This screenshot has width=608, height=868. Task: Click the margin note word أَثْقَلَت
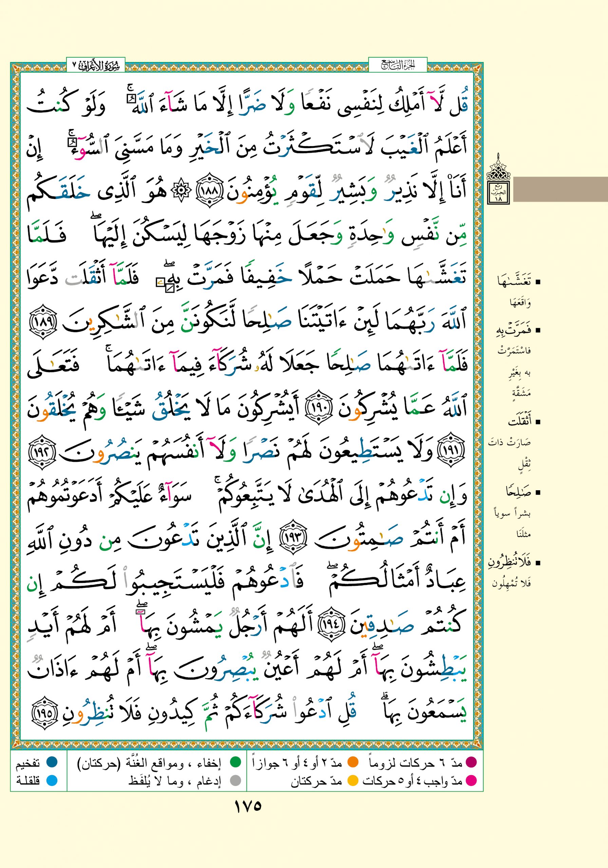point(519,421)
